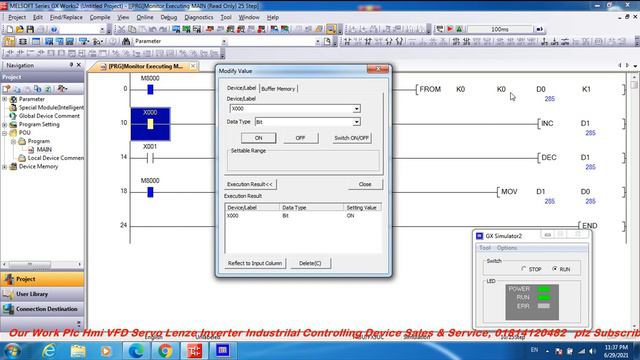Screen dimensions: 640x360
Task: Click the Open Project folder icon
Action: (20, 29)
